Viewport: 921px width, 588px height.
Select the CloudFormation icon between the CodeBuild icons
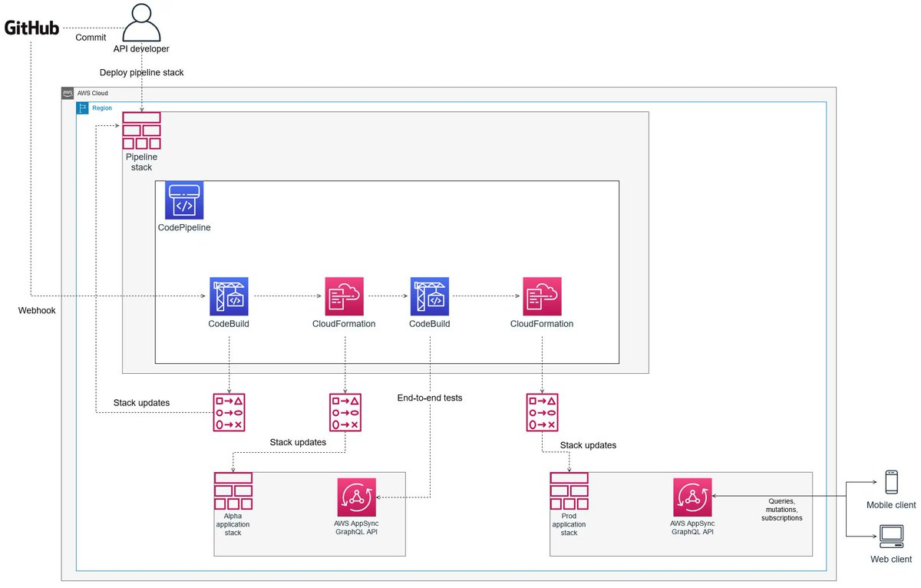345,296
